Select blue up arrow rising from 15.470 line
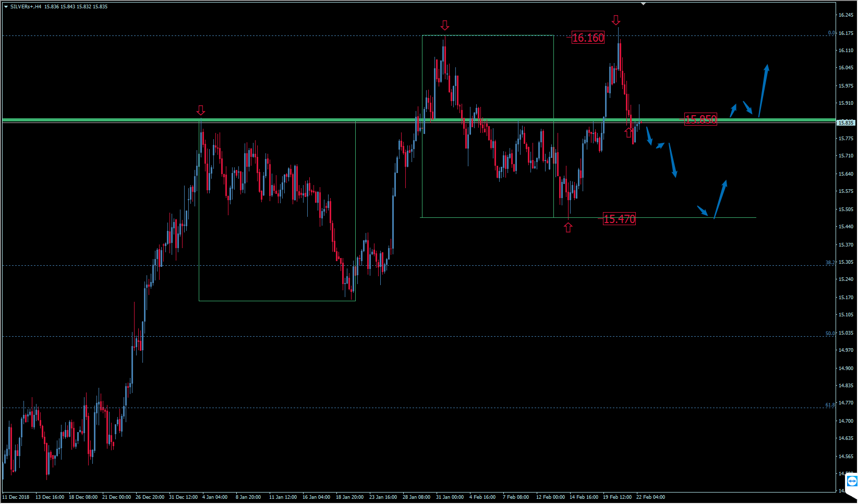 coord(720,199)
